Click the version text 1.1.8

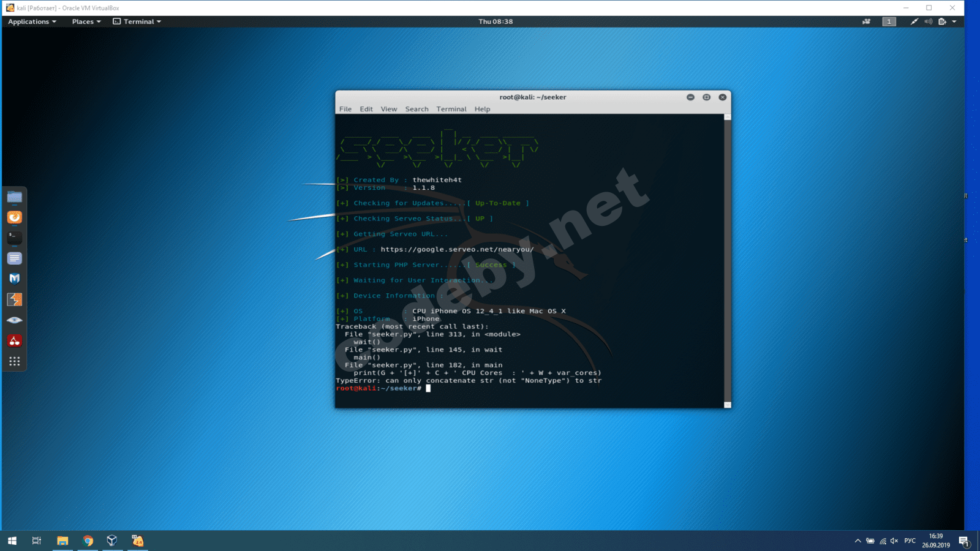coord(423,188)
